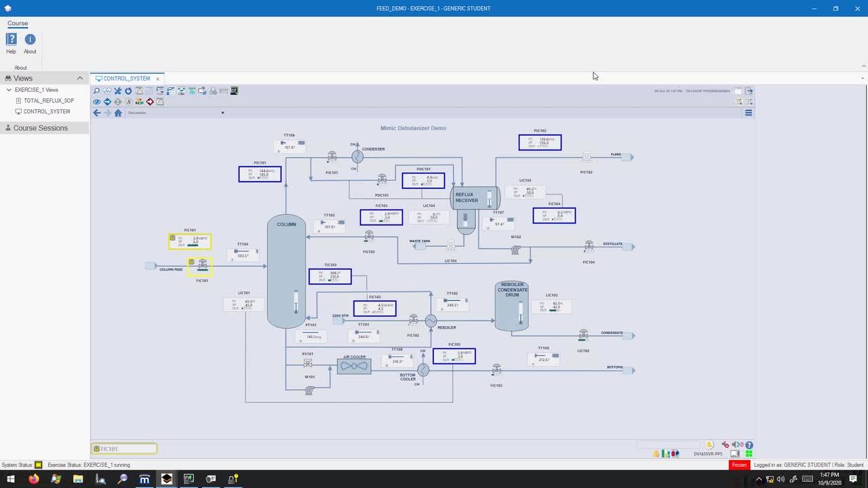Open the PIC102 controller faceplate
Viewport: 868px width, 488px height.
tap(540, 142)
